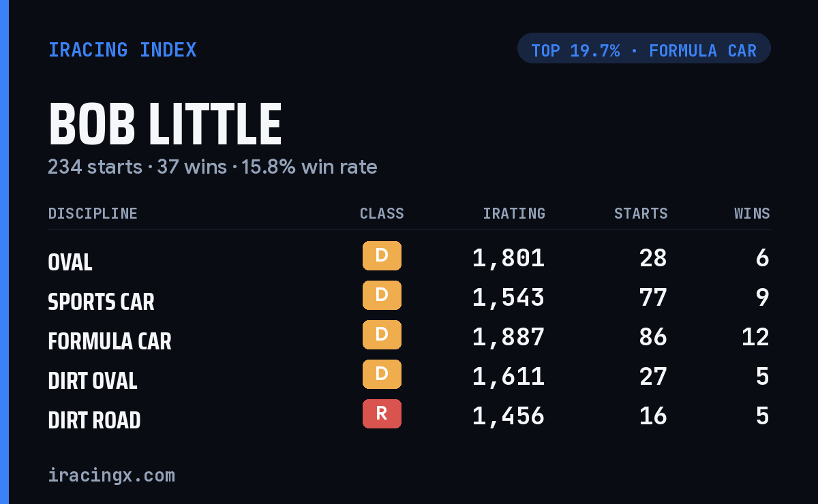Click the Oval class D badge
This screenshot has height=504, width=818.
pos(382,256)
